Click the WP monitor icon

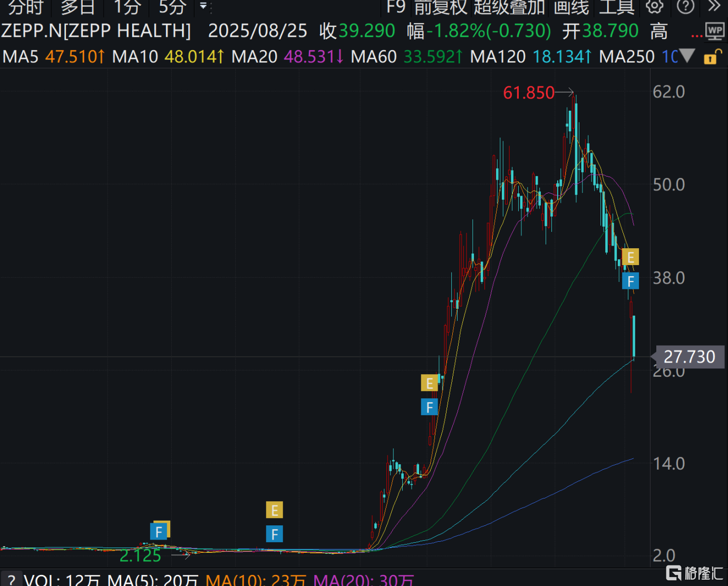715,32
